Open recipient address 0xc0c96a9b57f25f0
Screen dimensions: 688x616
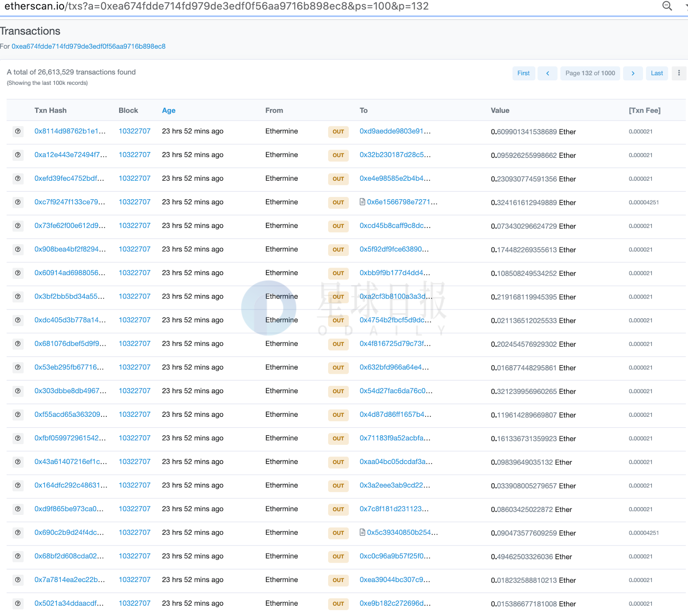[x=395, y=556]
